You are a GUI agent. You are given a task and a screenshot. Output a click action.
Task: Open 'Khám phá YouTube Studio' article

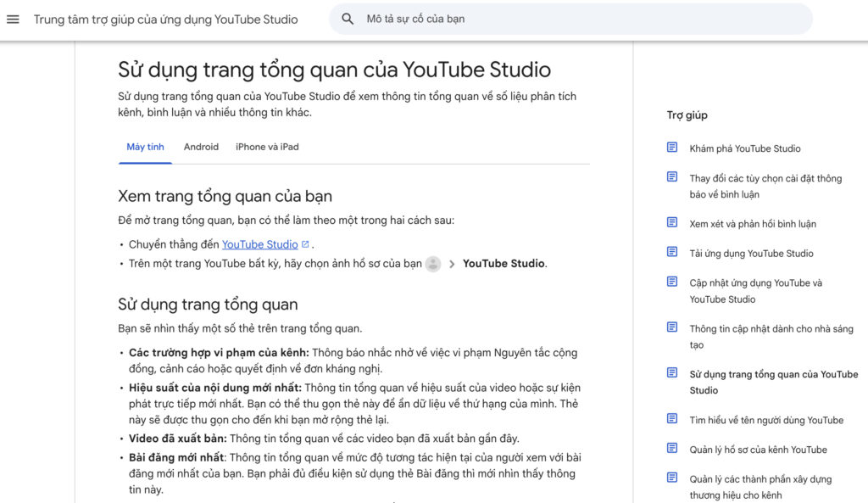[744, 148]
